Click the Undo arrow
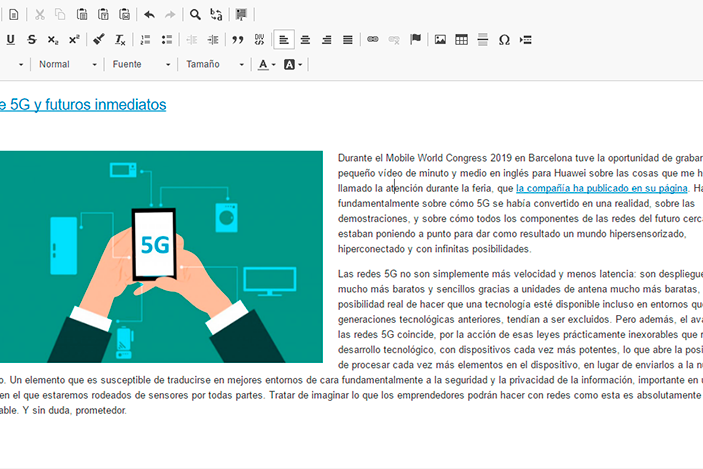The width and height of the screenshot is (703, 469). 149,15
